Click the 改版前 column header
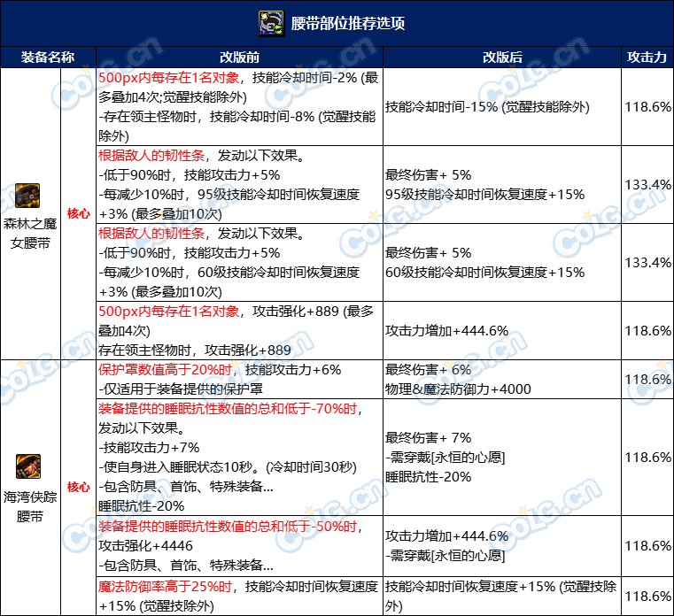 coord(239,58)
